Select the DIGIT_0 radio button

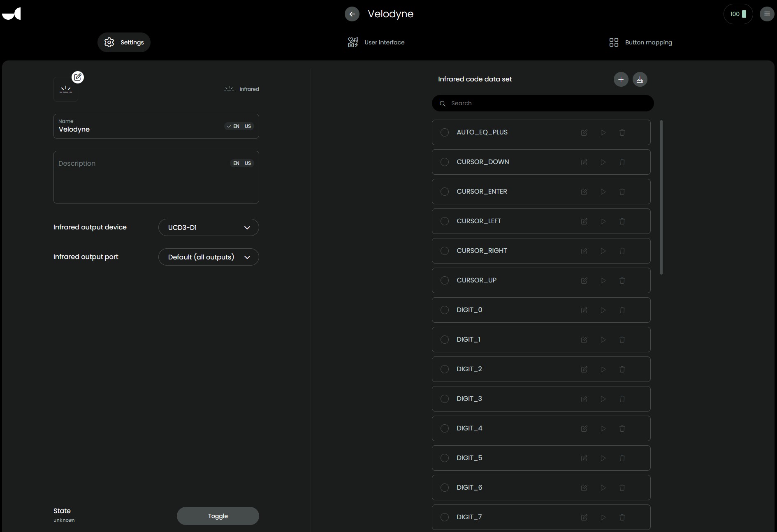(x=445, y=310)
